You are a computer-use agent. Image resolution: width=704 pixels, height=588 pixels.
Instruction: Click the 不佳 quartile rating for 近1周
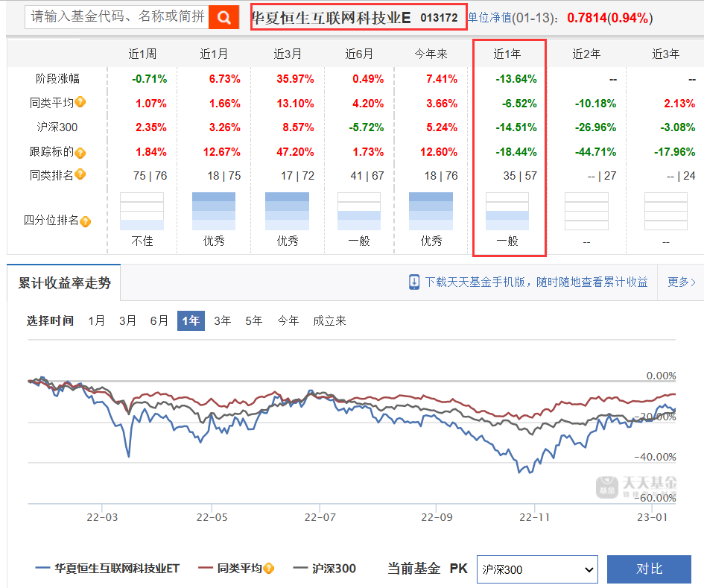(142, 241)
